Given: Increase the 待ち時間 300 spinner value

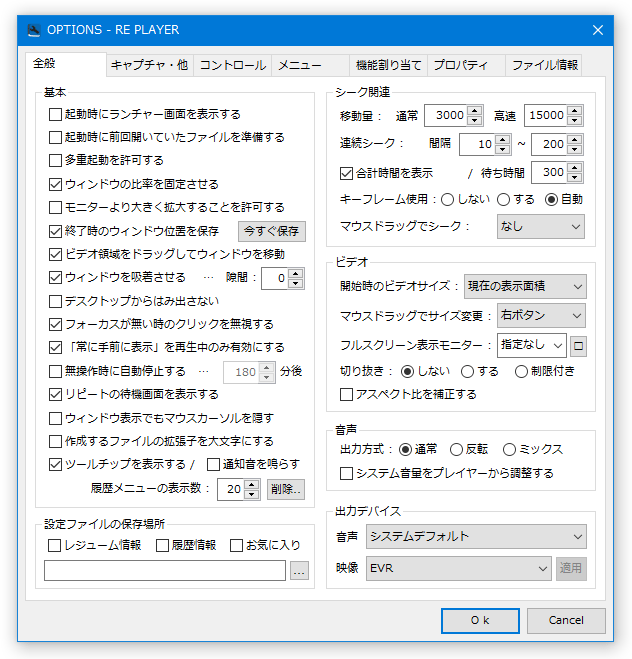Looking at the screenshot, I should click(x=574, y=168).
